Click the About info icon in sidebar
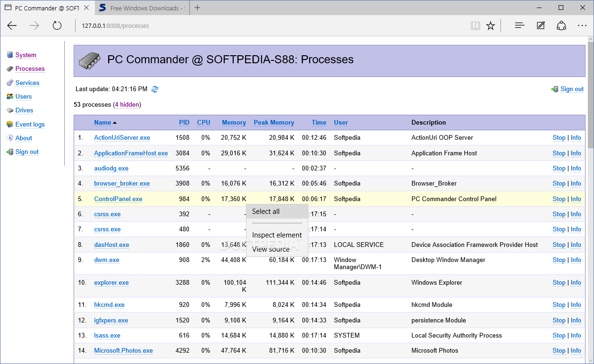The height and width of the screenshot is (364, 594). (10, 138)
